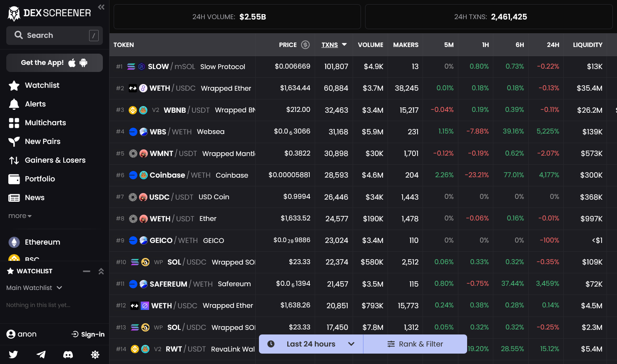This screenshot has width=617, height=364.
Task: Click the 24H Volume $2.55B stat box
Action: (237, 17)
